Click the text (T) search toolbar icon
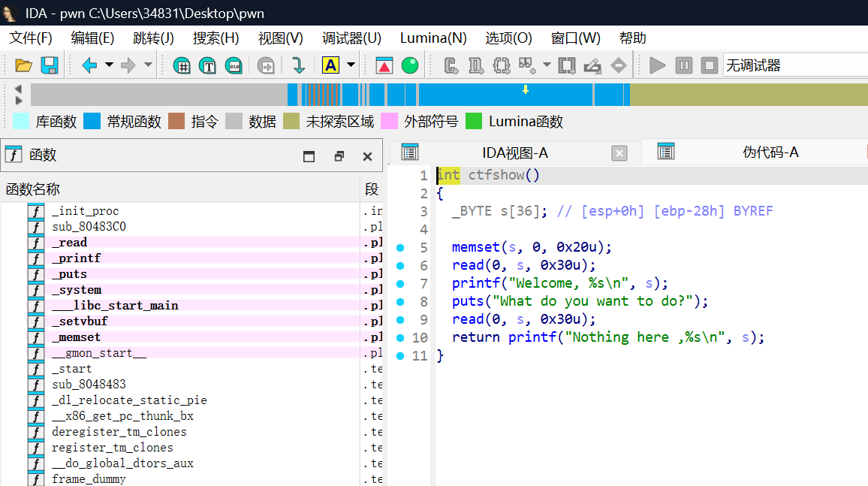 (x=207, y=65)
